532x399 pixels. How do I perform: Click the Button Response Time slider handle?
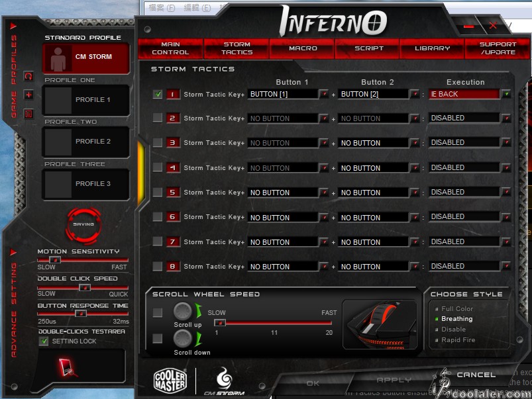81,314
